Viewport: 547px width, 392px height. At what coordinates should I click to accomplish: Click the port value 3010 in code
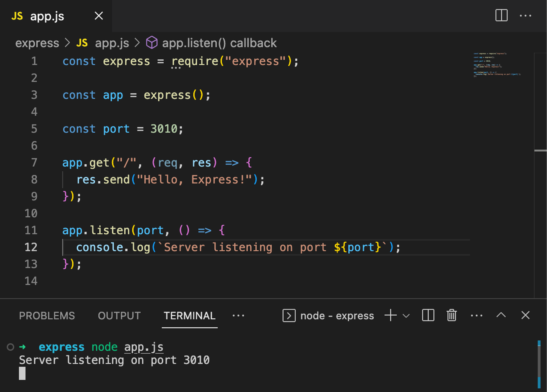[164, 129]
